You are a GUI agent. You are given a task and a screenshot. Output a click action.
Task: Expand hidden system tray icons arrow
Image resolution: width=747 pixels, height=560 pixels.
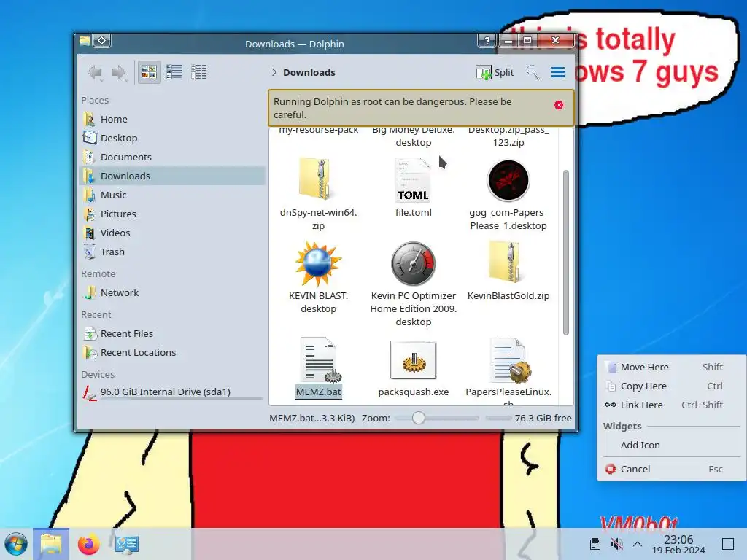pos(638,544)
